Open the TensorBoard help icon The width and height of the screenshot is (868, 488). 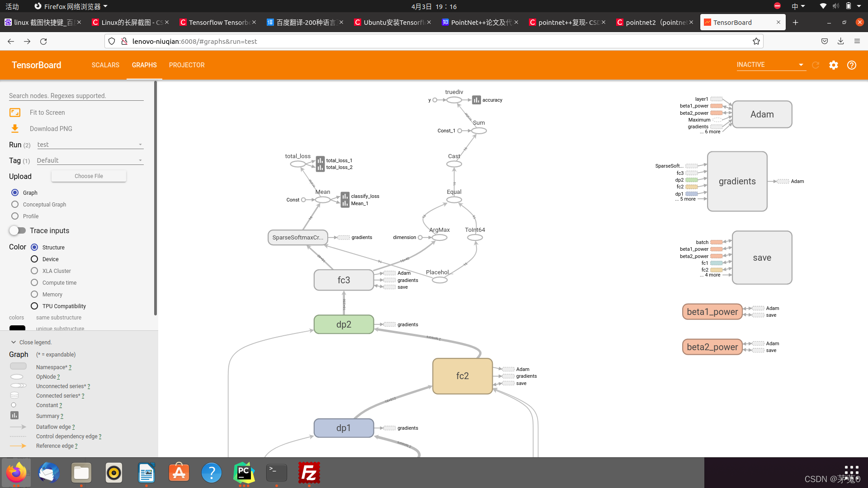[x=852, y=65]
